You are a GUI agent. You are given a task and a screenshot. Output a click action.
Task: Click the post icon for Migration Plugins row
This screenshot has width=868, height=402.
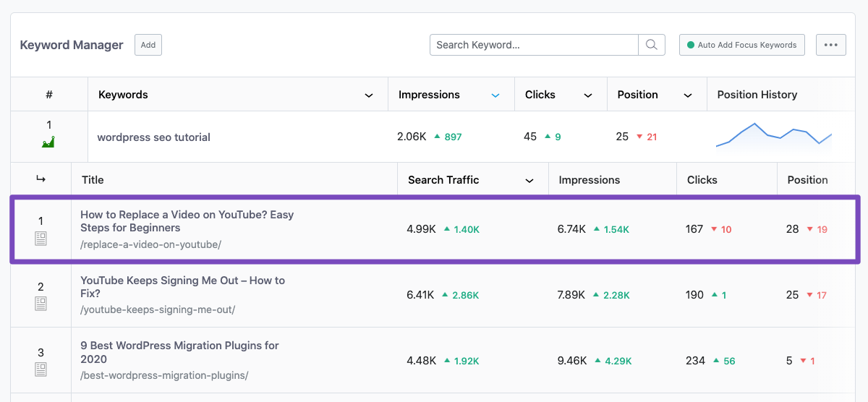tap(41, 369)
